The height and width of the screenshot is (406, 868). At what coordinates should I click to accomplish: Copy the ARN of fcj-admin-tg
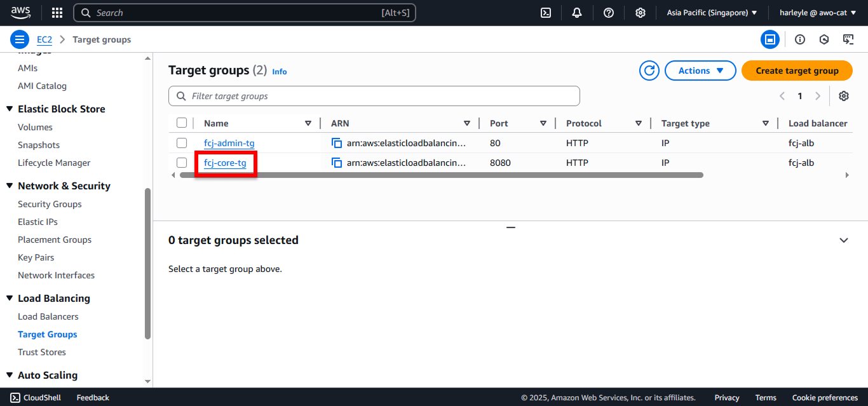337,143
